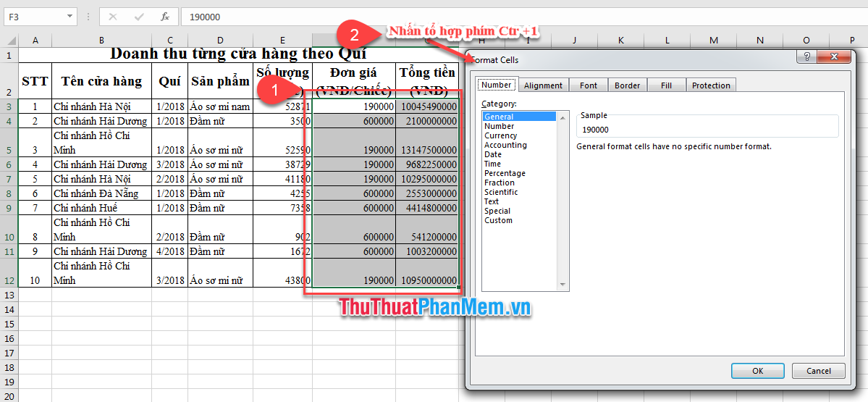Select Text in Category list
Screen dimensions: 868x402
coord(519,201)
